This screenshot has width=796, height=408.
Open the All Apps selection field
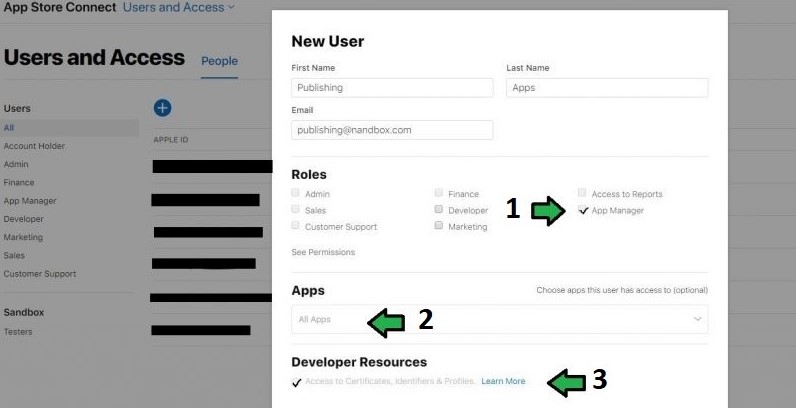pos(500,319)
